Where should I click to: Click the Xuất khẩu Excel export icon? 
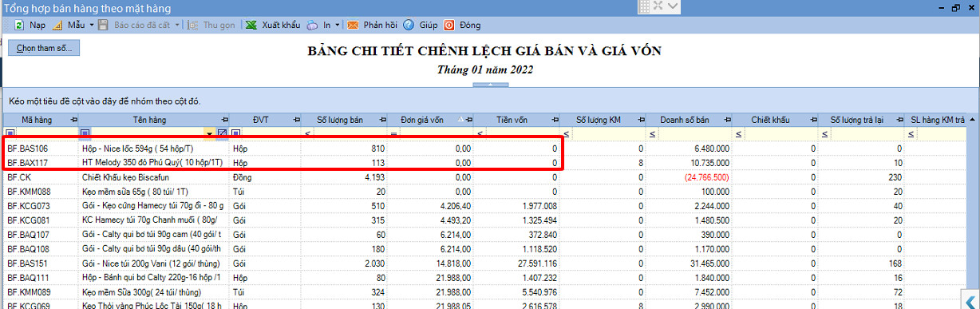(x=251, y=25)
